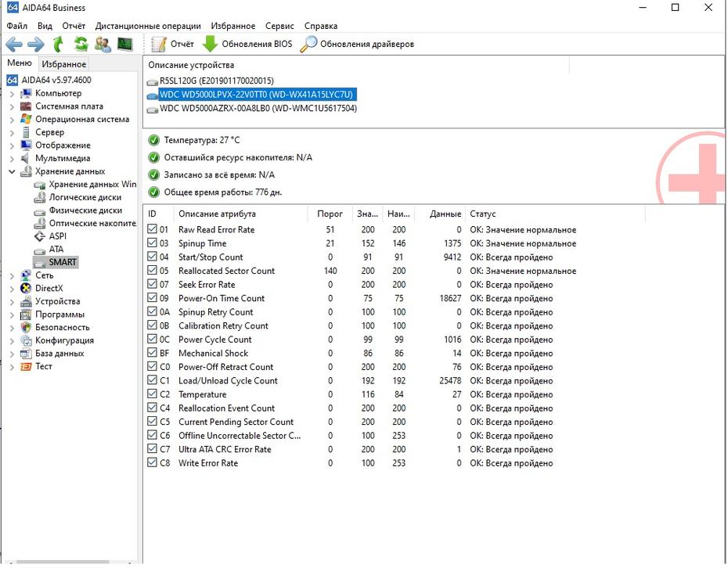The image size is (728, 568).
Task: Toggle the Write Error Rate checkbox
Action: tap(152, 462)
